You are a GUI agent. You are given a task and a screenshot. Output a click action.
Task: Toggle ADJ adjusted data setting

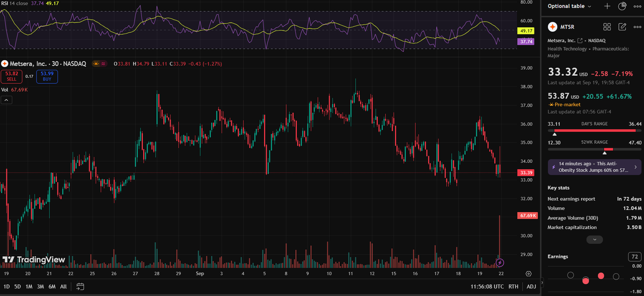click(x=531, y=286)
